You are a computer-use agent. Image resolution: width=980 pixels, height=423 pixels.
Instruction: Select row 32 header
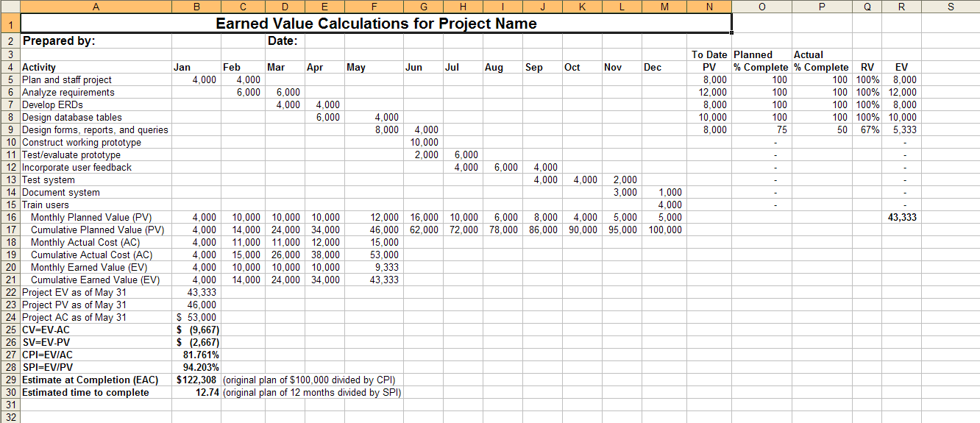click(x=10, y=417)
